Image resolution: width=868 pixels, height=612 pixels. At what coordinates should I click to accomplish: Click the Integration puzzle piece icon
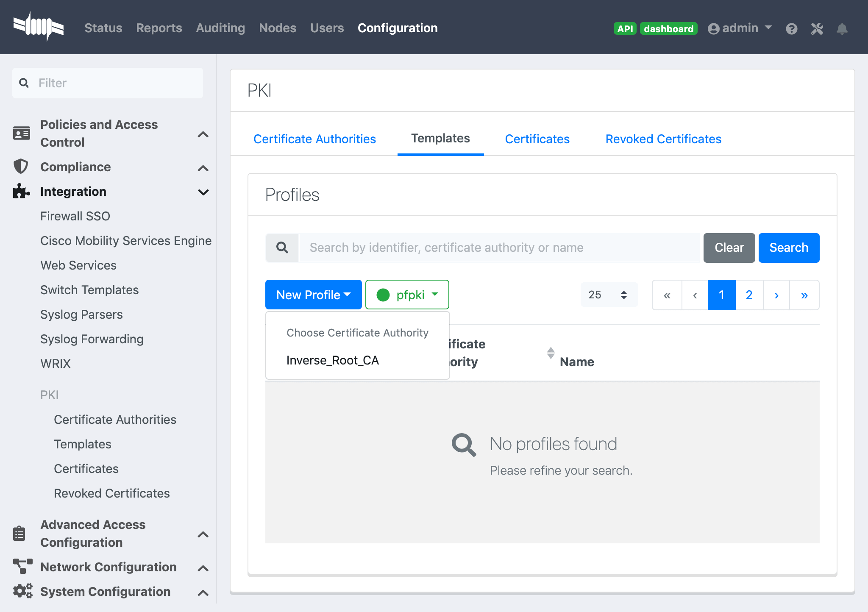click(20, 191)
